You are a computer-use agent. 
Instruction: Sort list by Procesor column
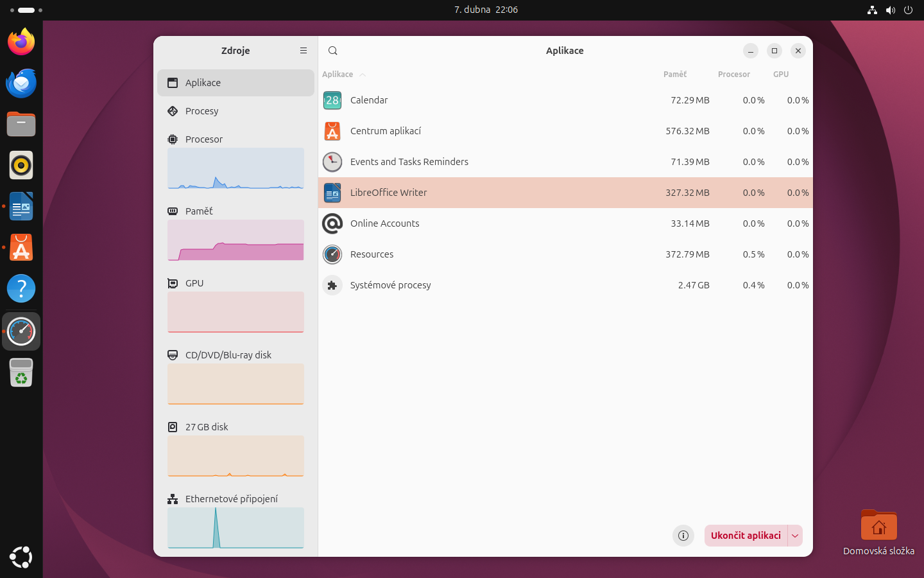tap(733, 74)
